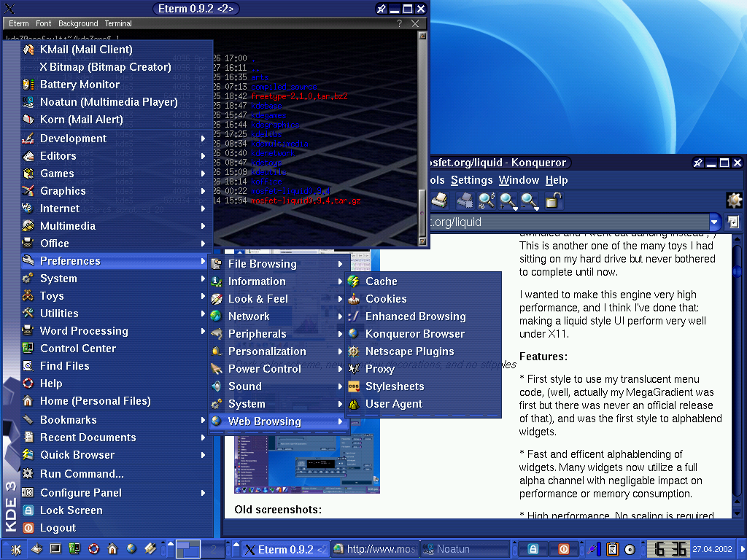Click the Toys menu icon

point(28,296)
